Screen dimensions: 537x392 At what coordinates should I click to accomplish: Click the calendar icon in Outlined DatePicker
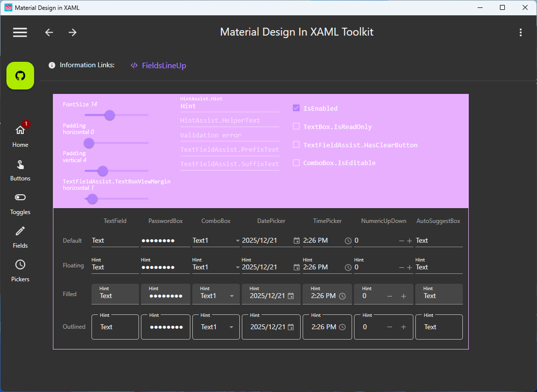pyautogui.click(x=291, y=327)
